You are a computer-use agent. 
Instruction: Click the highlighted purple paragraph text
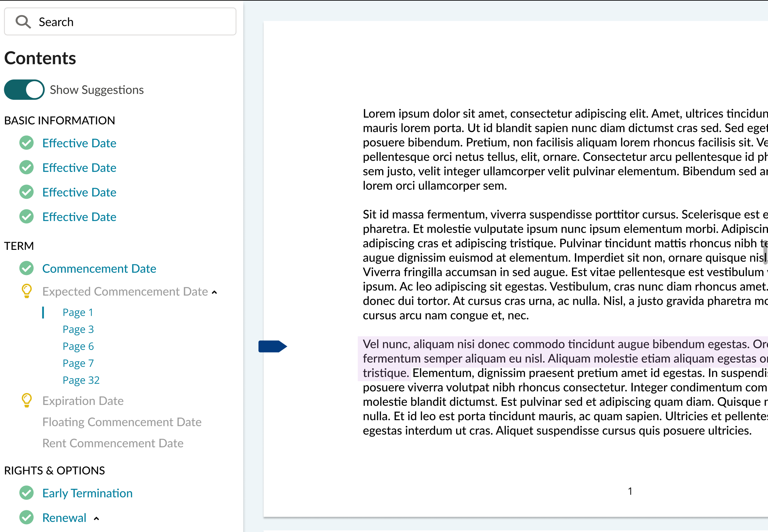click(534, 358)
